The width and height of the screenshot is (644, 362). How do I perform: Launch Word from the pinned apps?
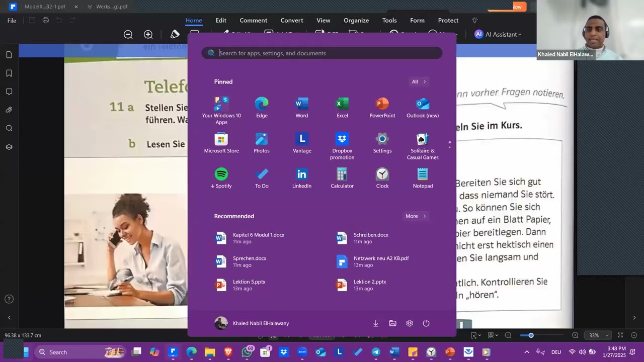[302, 108]
